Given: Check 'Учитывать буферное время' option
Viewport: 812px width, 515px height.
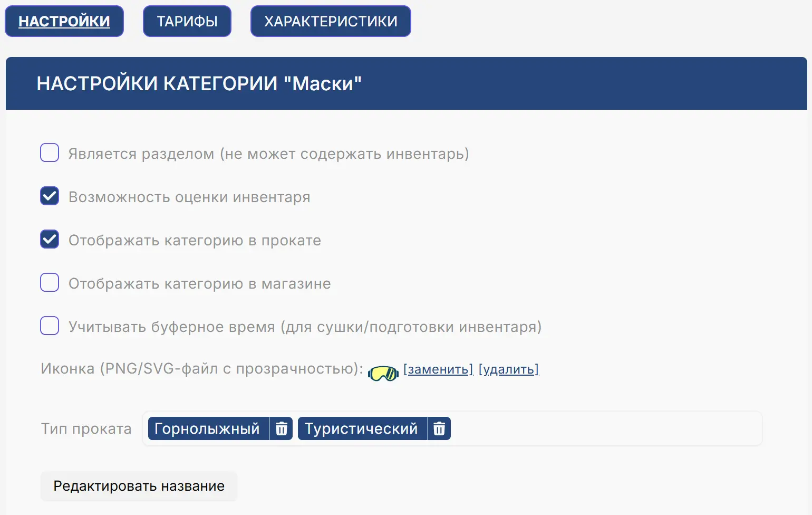Looking at the screenshot, I should pyautogui.click(x=49, y=326).
